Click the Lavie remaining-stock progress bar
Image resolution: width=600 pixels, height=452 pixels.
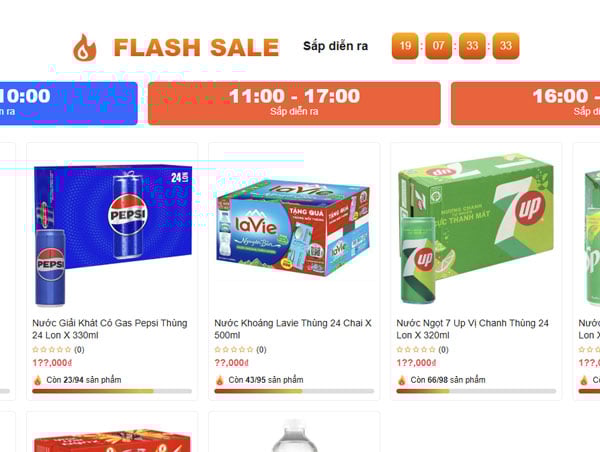(x=294, y=391)
